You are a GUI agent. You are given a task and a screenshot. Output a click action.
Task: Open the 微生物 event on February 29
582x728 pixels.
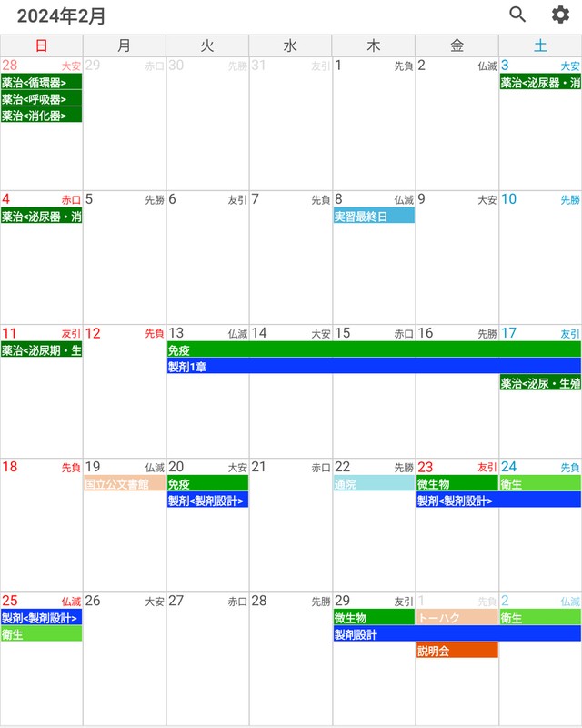[374, 618]
